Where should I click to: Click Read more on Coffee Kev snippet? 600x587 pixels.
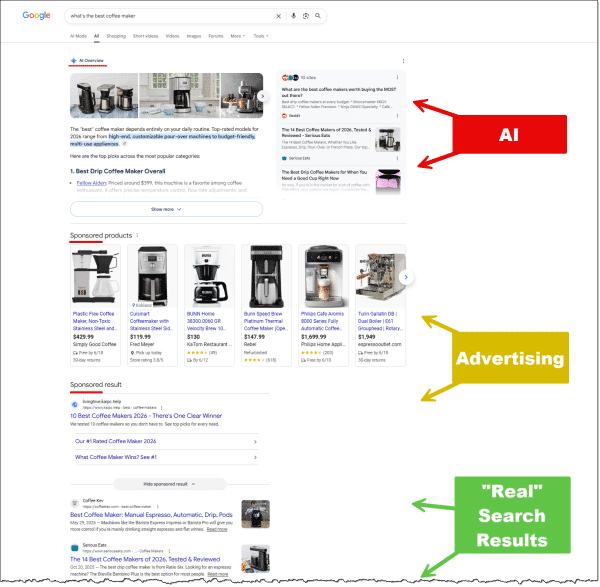(x=217, y=529)
